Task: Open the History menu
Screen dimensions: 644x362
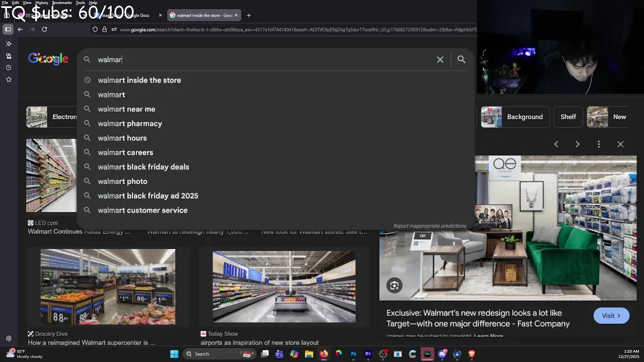Action: pos(42,3)
